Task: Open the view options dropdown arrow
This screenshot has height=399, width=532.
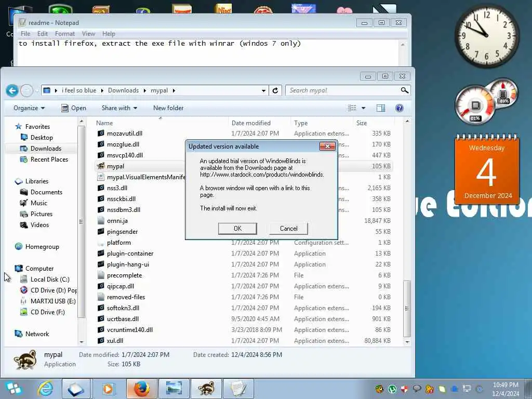Action: point(363,108)
